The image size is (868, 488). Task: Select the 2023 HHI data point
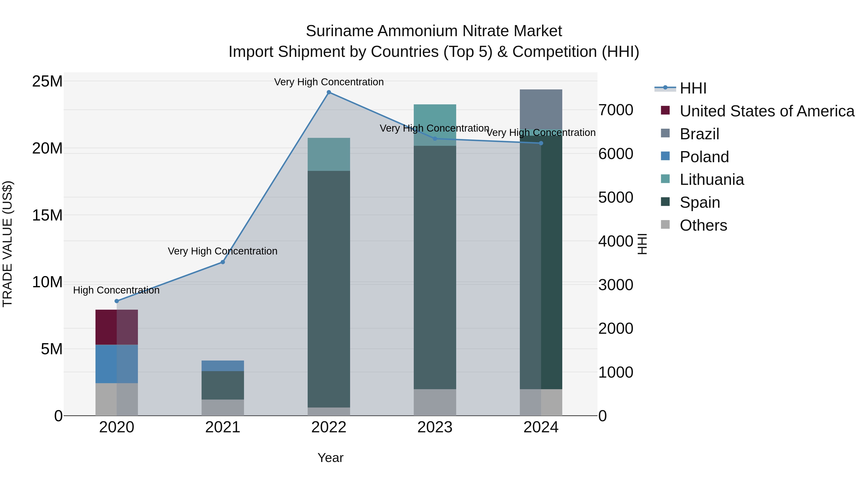435,139
